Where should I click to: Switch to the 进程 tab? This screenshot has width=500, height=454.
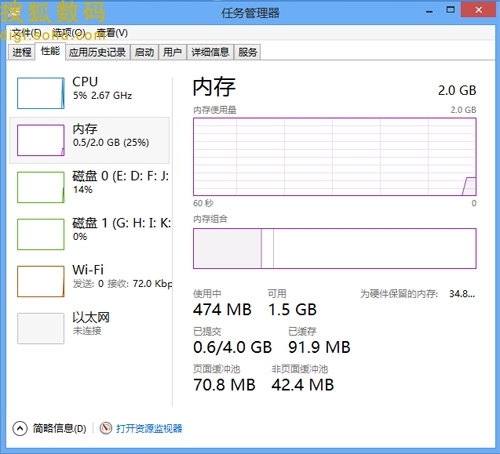tap(22, 52)
